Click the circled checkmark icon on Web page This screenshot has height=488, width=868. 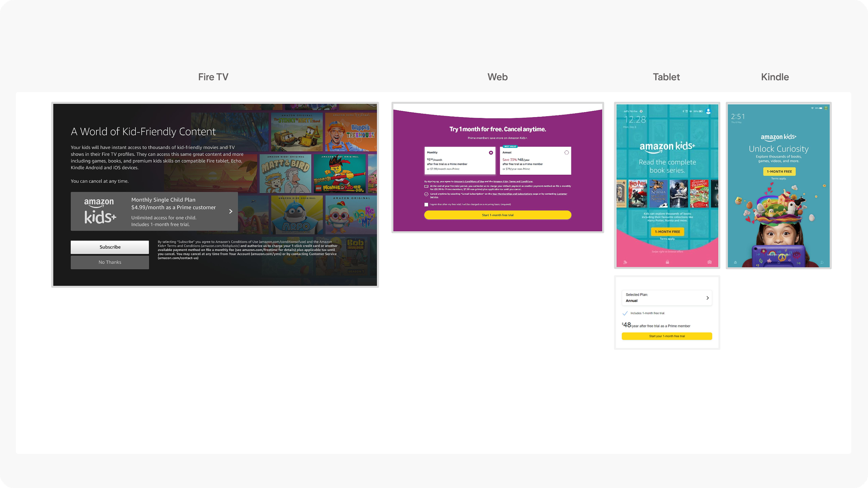tap(426, 194)
